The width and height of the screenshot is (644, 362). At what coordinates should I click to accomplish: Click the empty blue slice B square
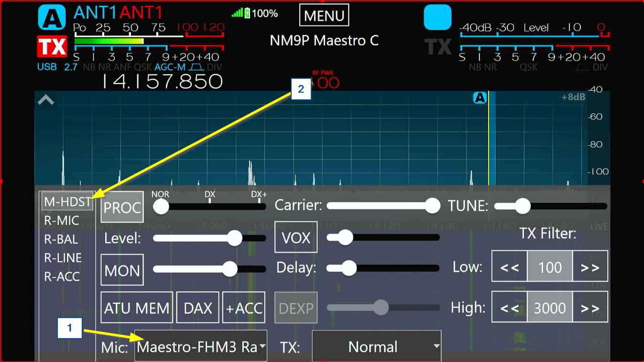tap(437, 17)
